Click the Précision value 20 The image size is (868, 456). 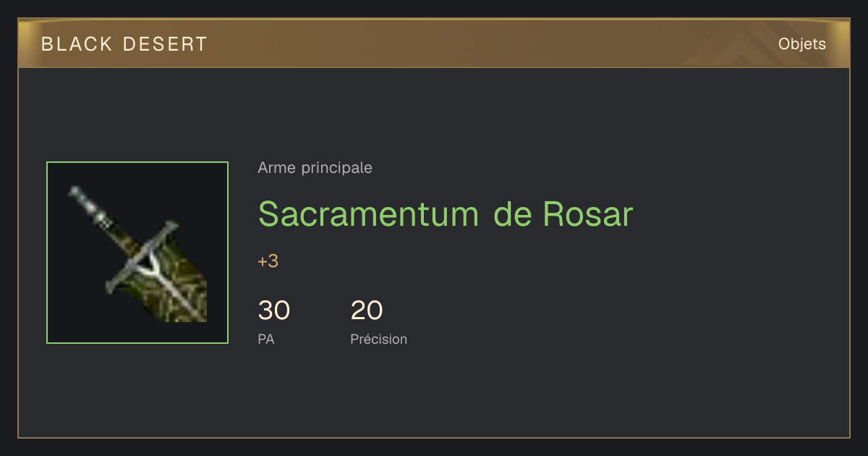point(367,311)
